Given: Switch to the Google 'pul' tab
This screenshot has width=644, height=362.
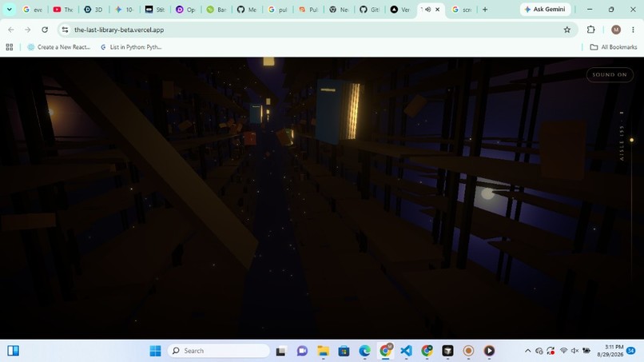Looking at the screenshot, I should [x=277, y=9].
